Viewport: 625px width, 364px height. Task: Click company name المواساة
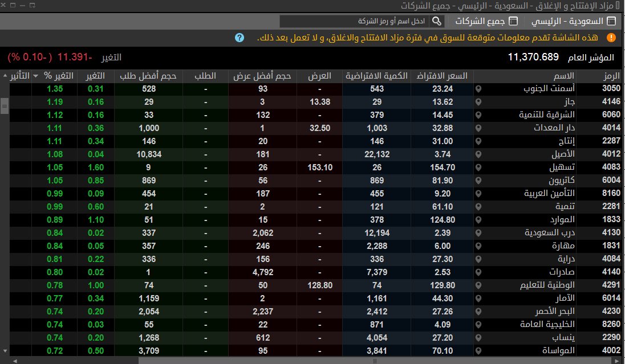tap(558, 351)
